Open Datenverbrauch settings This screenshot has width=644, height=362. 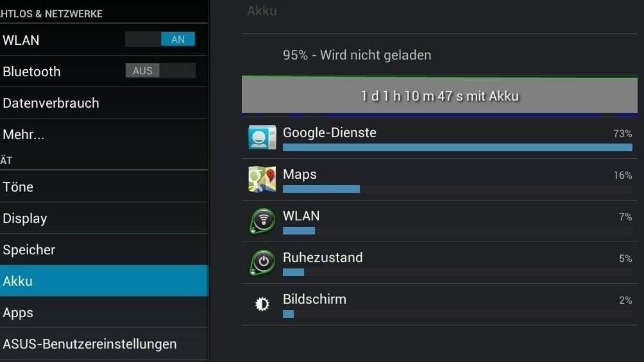coord(104,103)
